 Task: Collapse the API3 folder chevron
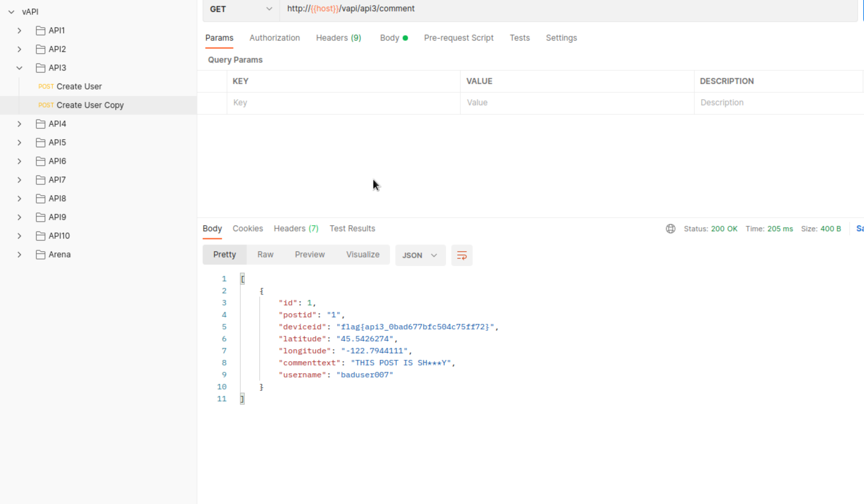[x=19, y=68]
